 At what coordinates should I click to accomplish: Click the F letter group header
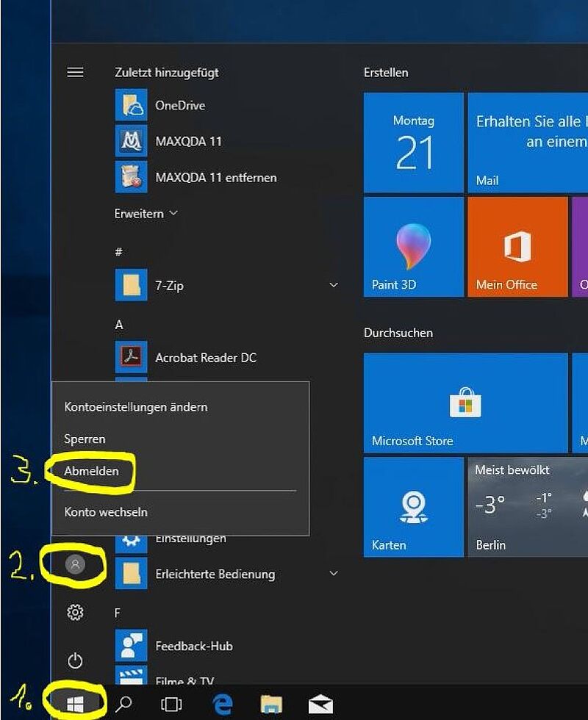118,613
